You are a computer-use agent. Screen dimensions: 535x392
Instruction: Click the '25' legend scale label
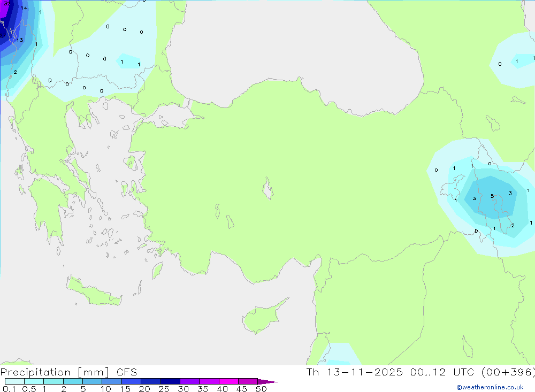[x=164, y=389]
